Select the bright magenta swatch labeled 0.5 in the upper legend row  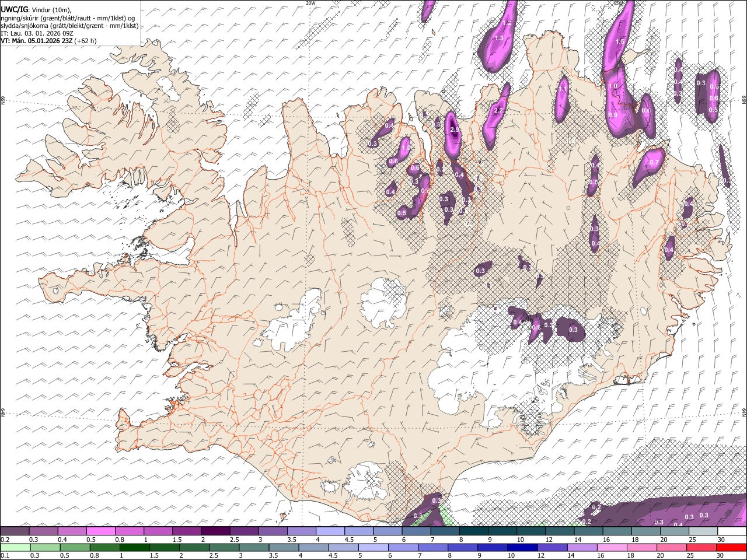(100, 531)
